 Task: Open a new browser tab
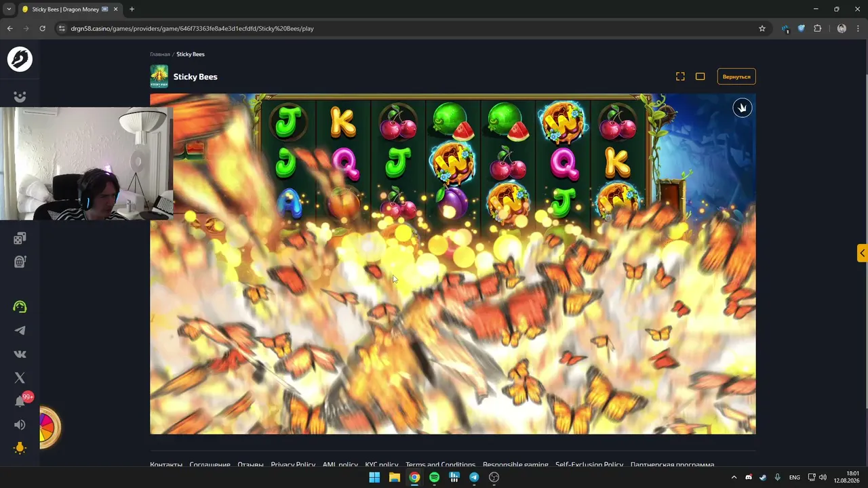pyautogui.click(x=132, y=9)
